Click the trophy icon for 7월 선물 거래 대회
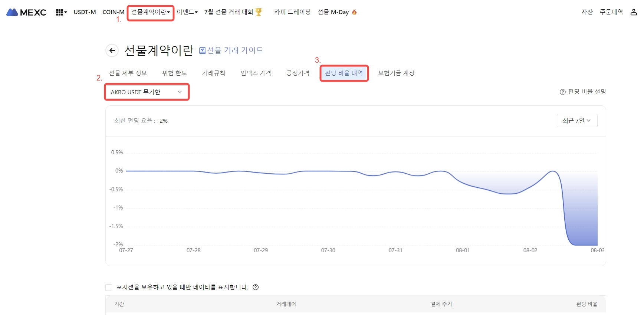The image size is (644, 315). click(x=259, y=12)
